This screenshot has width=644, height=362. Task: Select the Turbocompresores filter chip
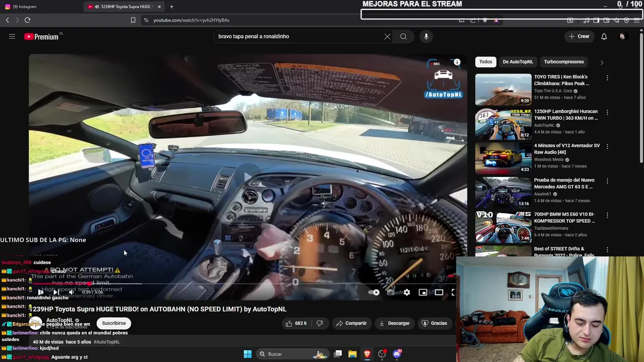pyautogui.click(x=564, y=62)
